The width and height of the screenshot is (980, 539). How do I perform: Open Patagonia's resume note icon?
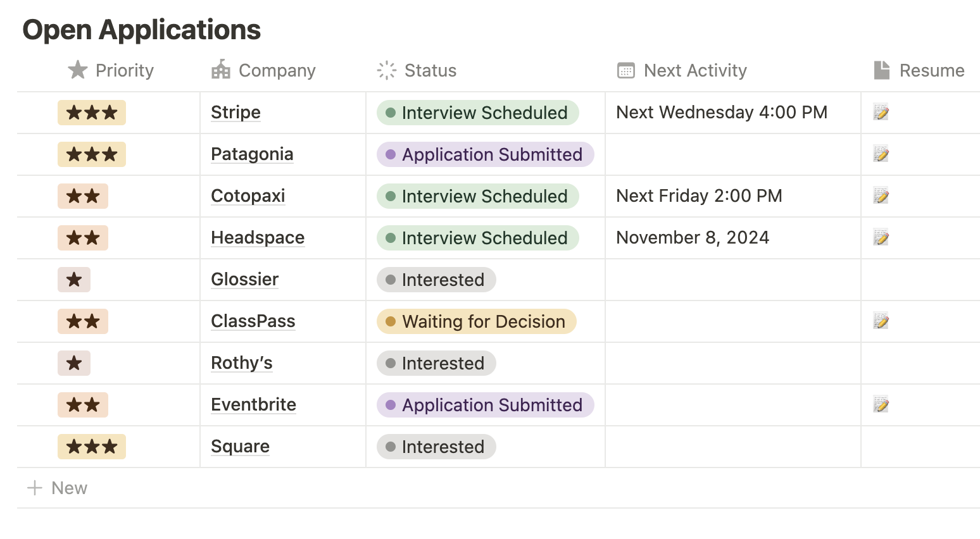[881, 154]
